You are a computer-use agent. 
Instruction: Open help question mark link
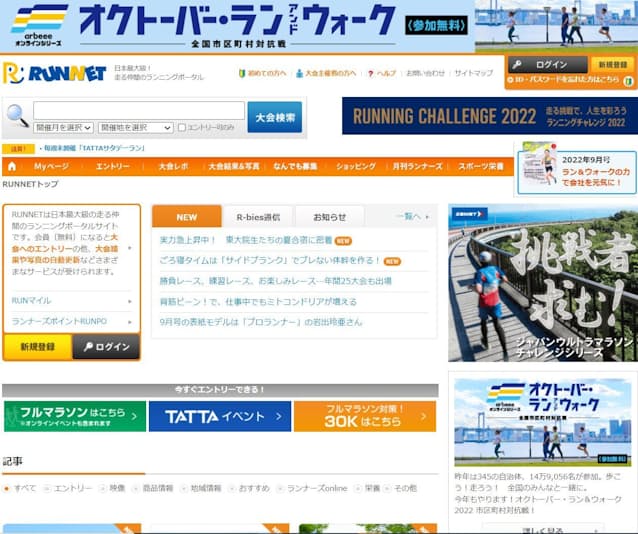coord(382,74)
